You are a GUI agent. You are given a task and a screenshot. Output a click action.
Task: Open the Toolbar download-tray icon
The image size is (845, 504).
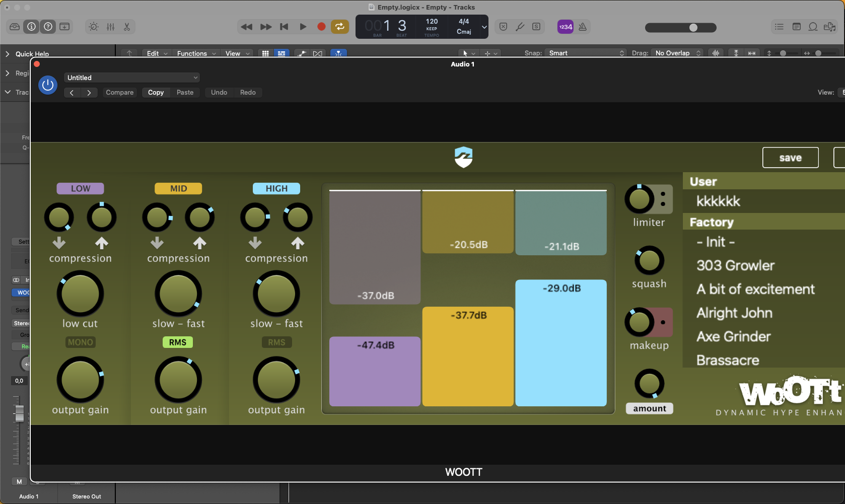coord(64,27)
